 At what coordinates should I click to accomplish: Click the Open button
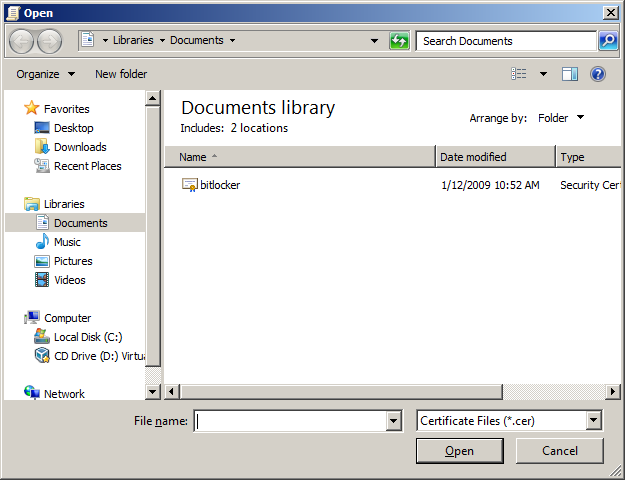[459, 451]
